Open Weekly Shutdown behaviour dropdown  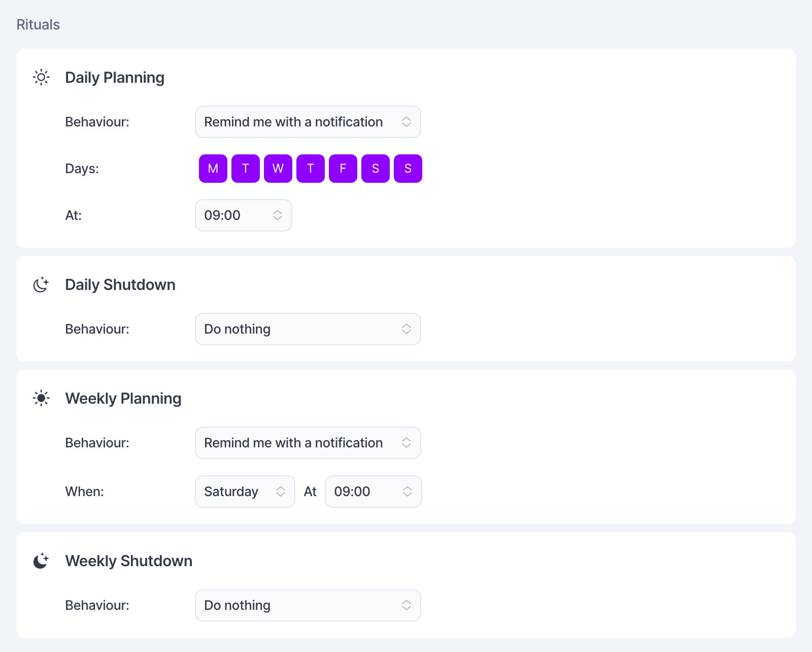click(308, 605)
